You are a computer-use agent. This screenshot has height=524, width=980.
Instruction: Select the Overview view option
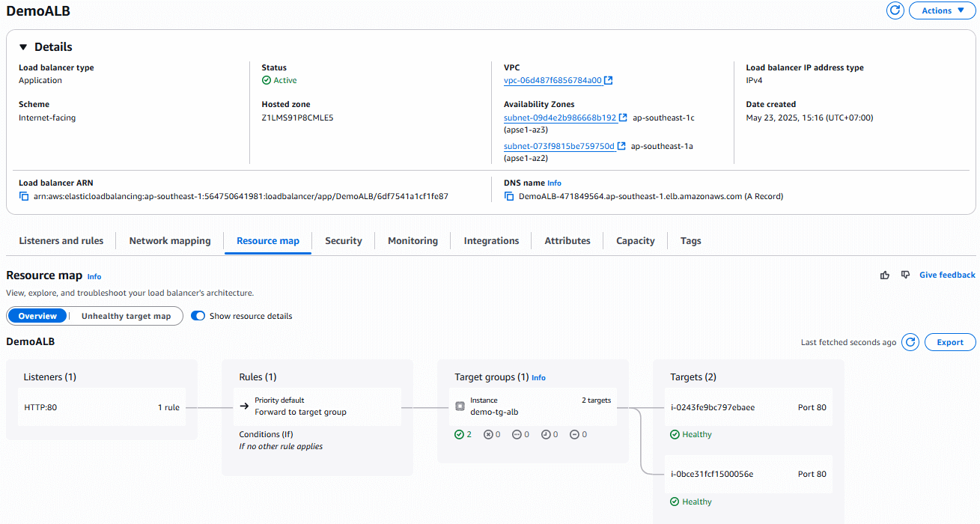[x=37, y=316]
